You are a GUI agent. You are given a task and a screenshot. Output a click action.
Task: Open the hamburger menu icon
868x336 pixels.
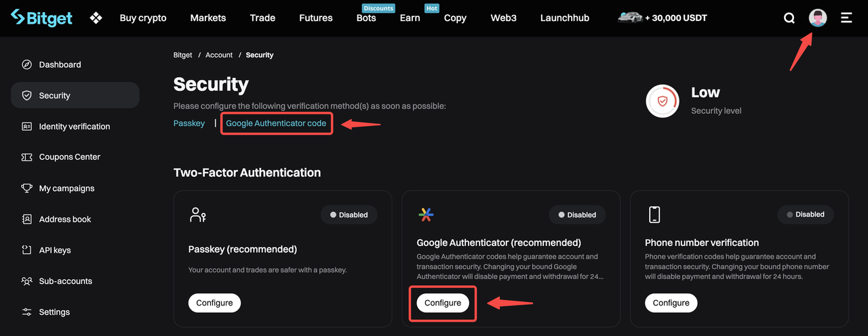coord(846,18)
